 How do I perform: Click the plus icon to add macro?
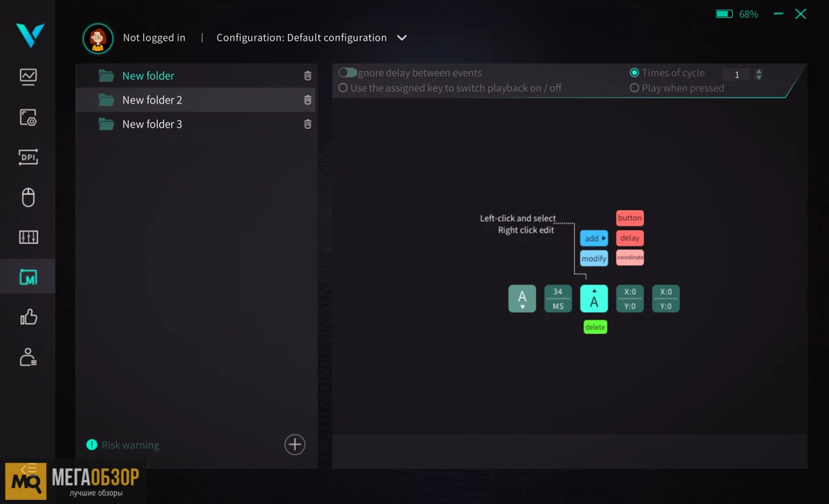295,445
